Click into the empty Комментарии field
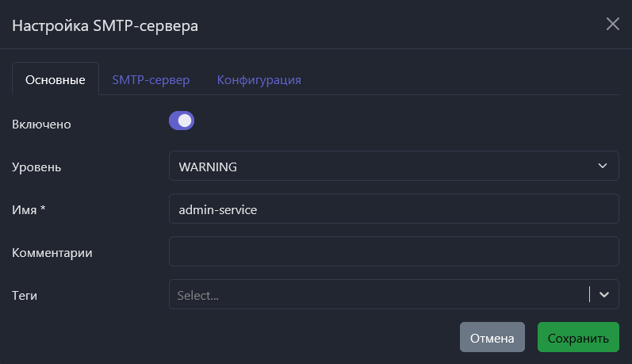Image resolution: width=632 pixels, height=364 pixels. pyautogui.click(x=393, y=251)
